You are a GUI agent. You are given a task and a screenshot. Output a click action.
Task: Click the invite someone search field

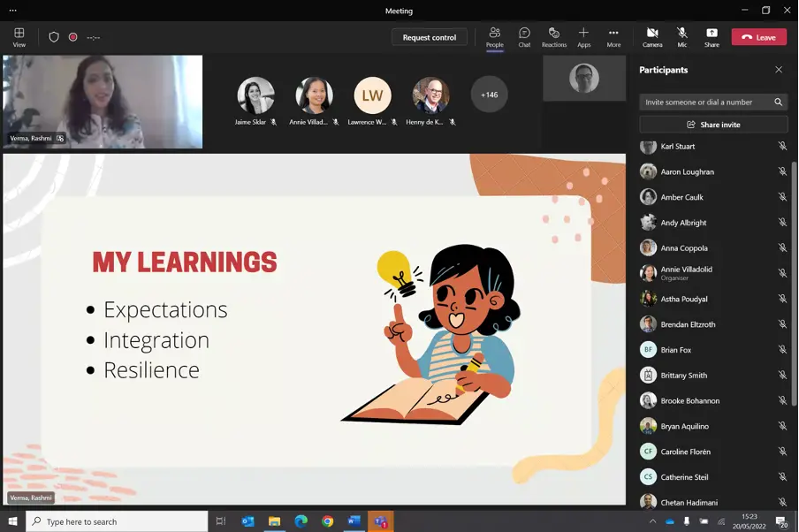click(713, 102)
